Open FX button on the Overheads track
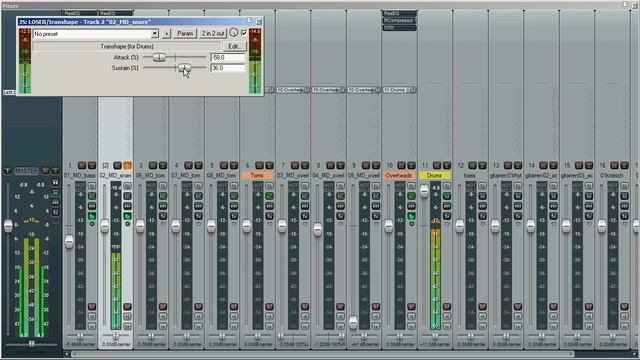The image size is (640, 360). click(411, 216)
